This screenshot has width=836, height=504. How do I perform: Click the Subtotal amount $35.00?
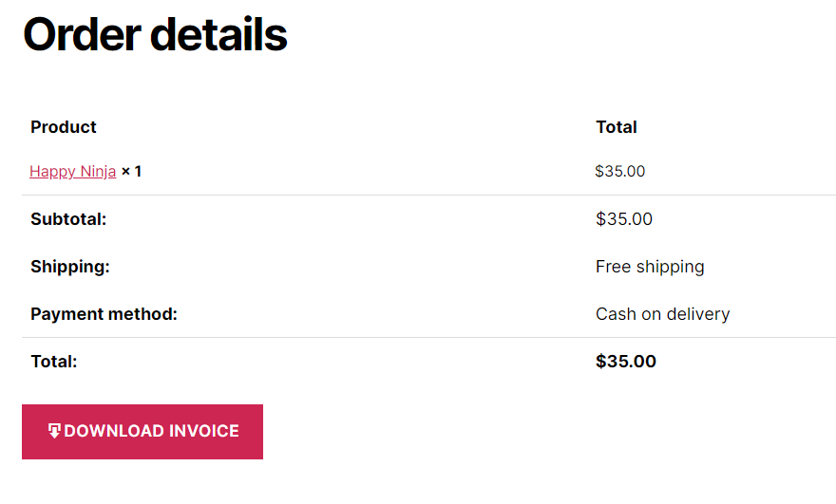coord(624,219)
